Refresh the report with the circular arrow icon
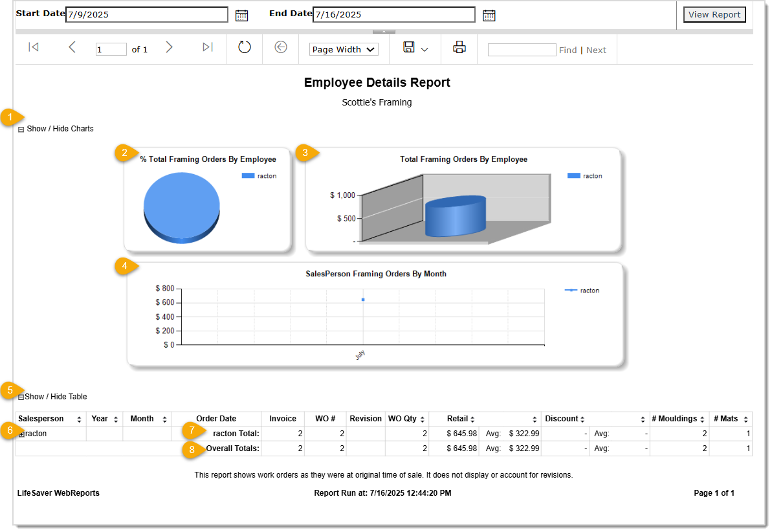The height and width of the screenshot is (532, 772). click(244, 46)
